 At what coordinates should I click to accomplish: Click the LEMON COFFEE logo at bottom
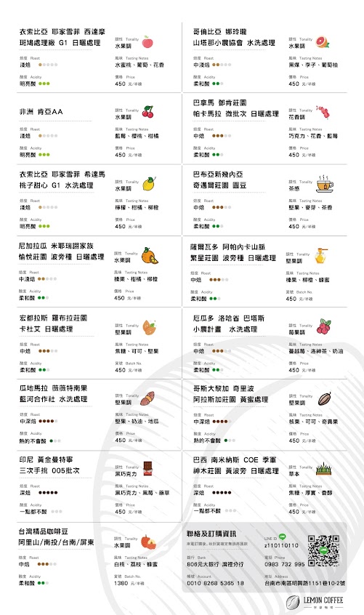pos(315,603)
